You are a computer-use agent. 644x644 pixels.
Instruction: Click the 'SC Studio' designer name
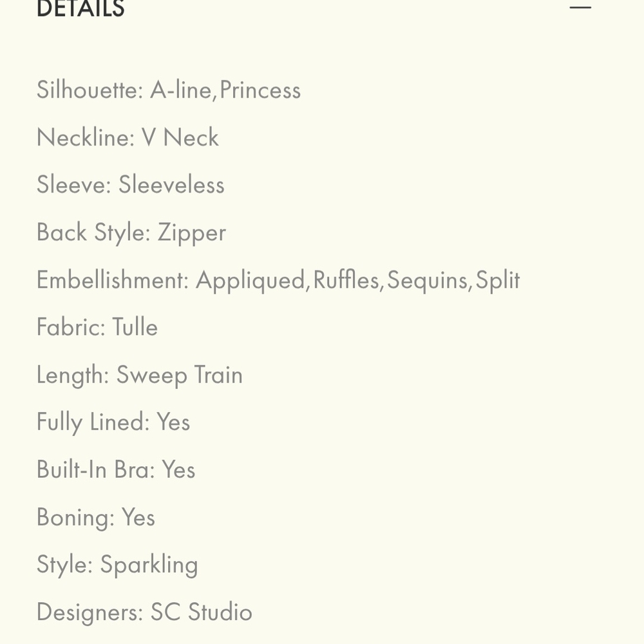pyautogui.click(x=202, y=612)
